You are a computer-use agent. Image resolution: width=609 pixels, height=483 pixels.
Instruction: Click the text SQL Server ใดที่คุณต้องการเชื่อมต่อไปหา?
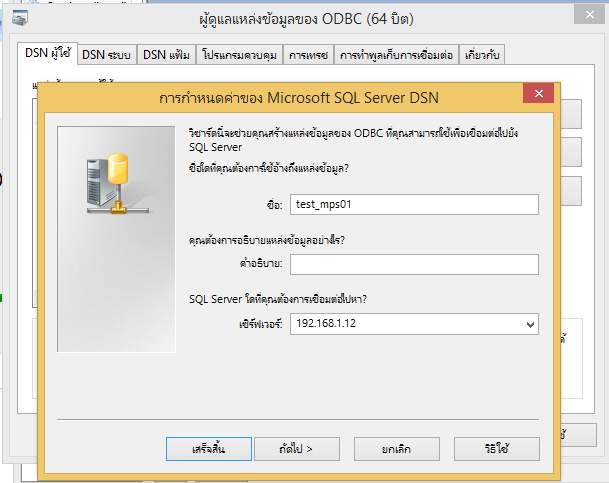point(278,299)
